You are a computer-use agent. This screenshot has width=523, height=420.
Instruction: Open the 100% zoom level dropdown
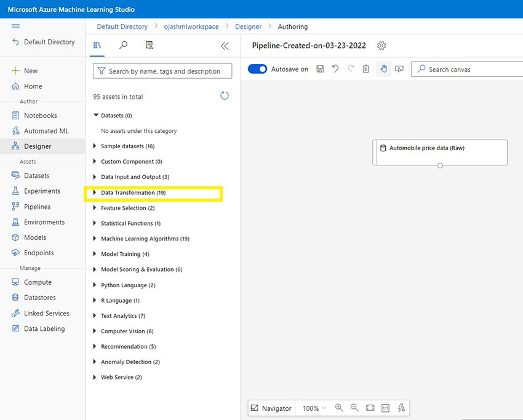314,408
